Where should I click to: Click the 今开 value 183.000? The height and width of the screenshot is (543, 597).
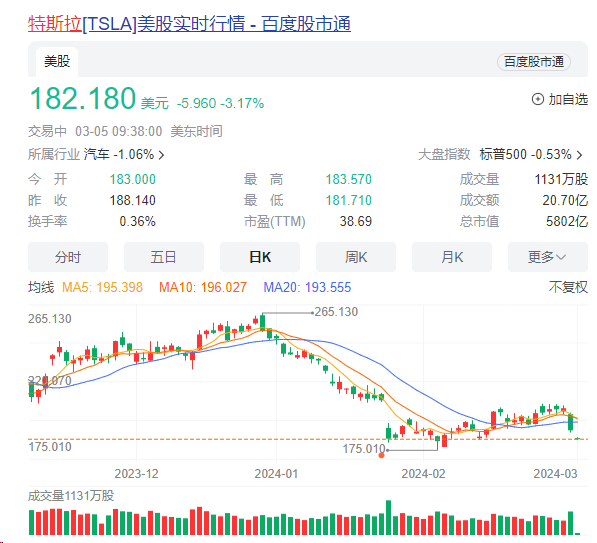[132, 179]
